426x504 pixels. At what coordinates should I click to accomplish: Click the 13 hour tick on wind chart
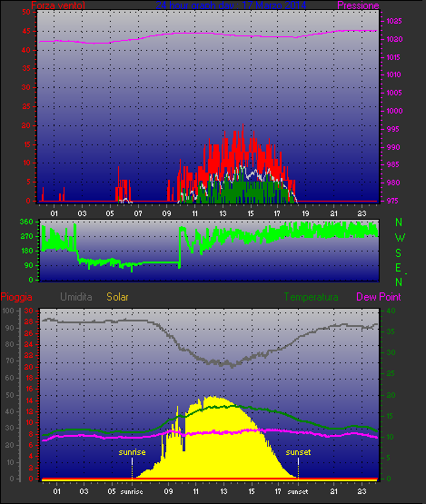click(223, 213)
